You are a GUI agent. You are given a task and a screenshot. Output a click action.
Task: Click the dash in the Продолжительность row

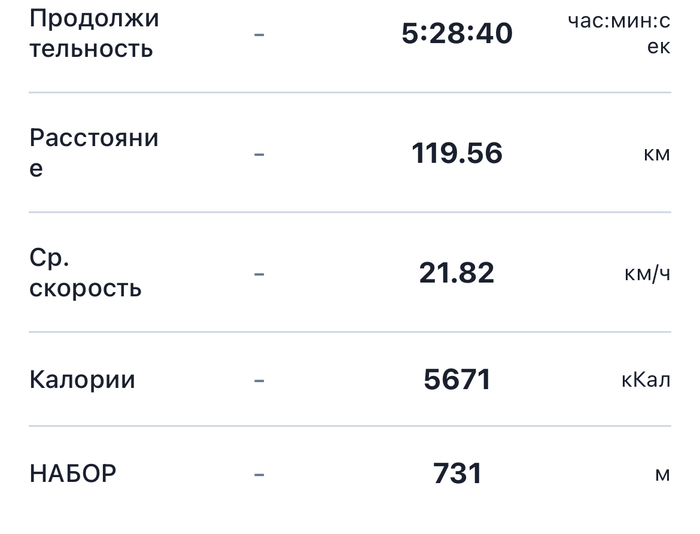click(259, 34)
